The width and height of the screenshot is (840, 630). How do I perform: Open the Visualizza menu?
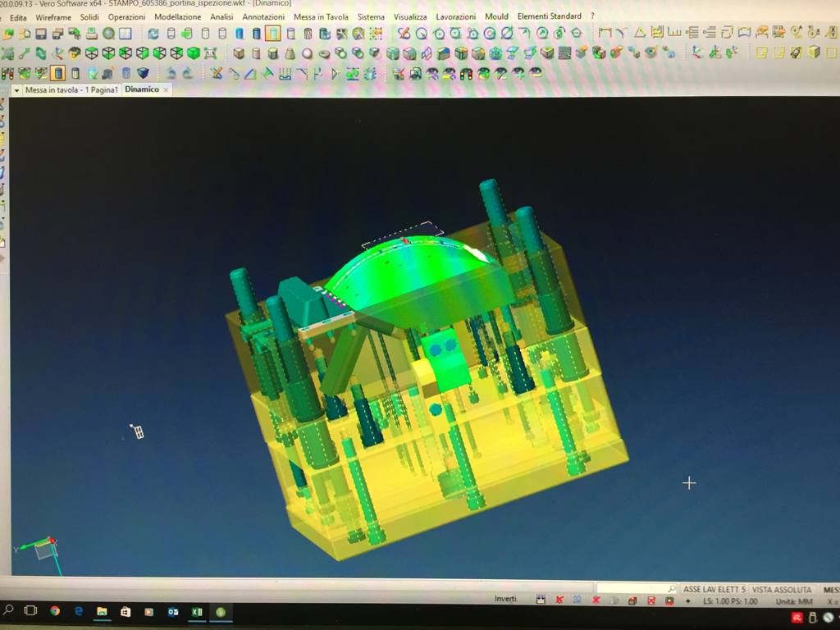click(x=410, y=17)
